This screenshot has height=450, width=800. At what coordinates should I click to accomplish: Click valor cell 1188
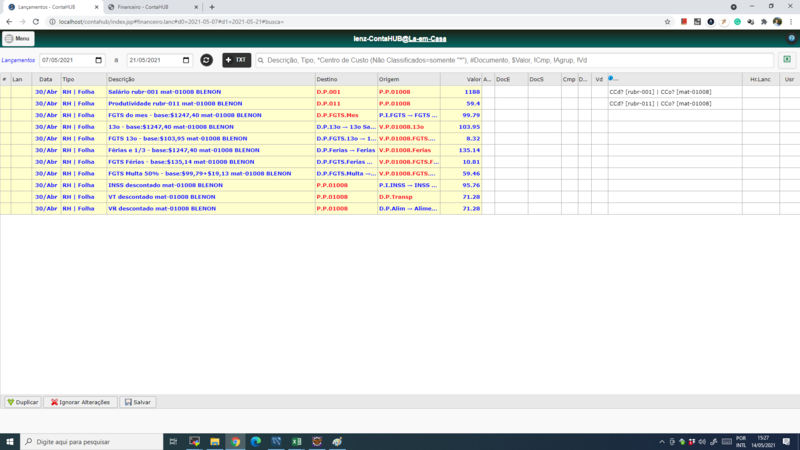click(461, 92)
